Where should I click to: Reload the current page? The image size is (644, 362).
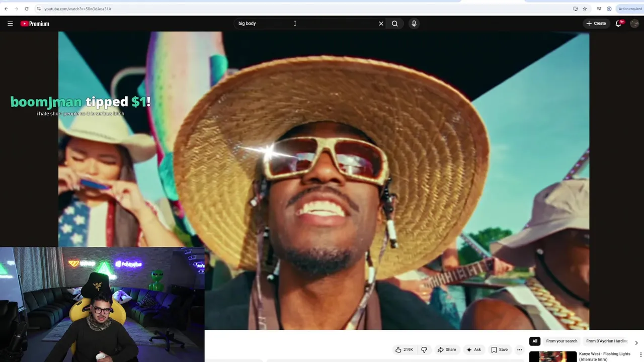tap(27, 9)
